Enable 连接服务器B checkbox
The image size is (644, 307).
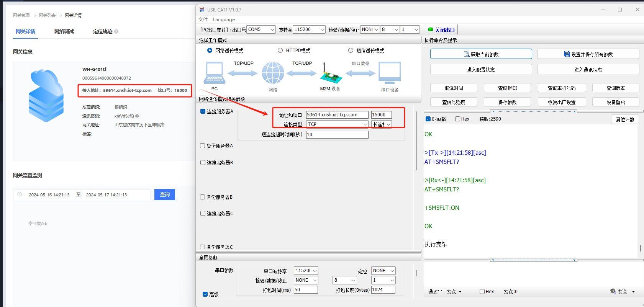203,163
